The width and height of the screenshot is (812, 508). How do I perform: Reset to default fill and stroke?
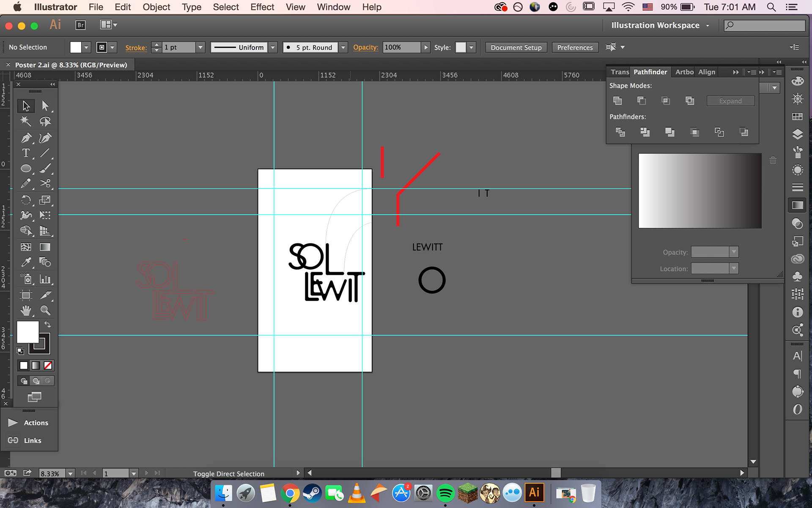tap(20, 351)
